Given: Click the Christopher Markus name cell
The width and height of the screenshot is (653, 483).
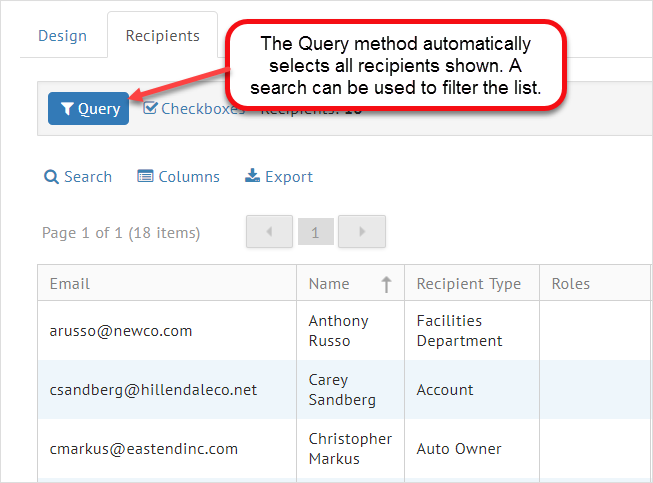Looking at the screenshot, I should (x=350, y=449).
